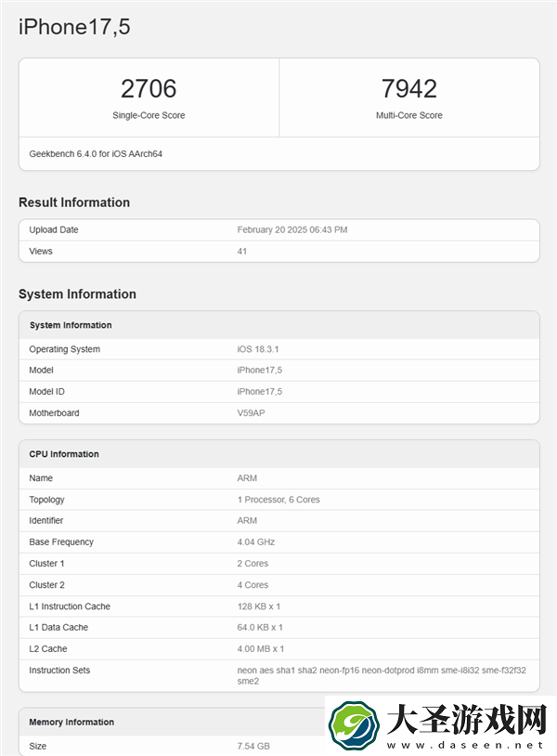
Task: Select the 1 Processor, 6 Cores value
Action: coord(278,500)
